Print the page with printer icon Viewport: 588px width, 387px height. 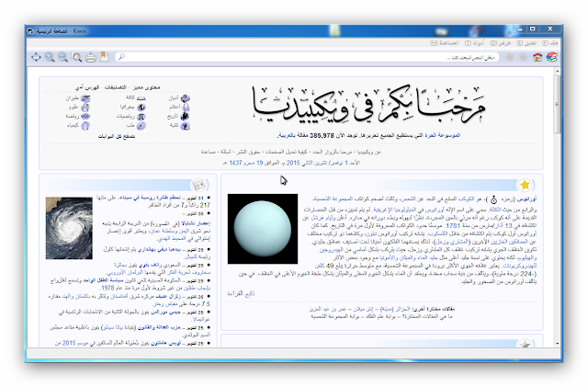[90, 57]
